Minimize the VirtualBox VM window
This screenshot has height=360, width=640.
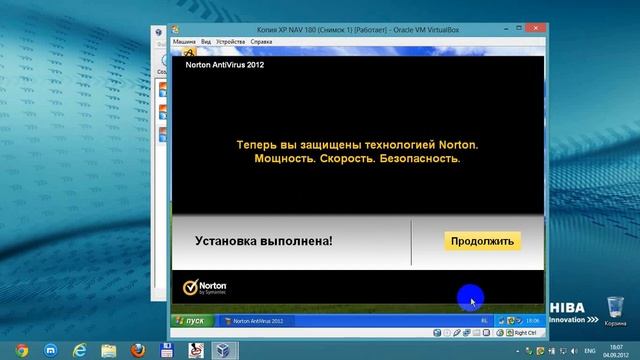coord(506,29)
